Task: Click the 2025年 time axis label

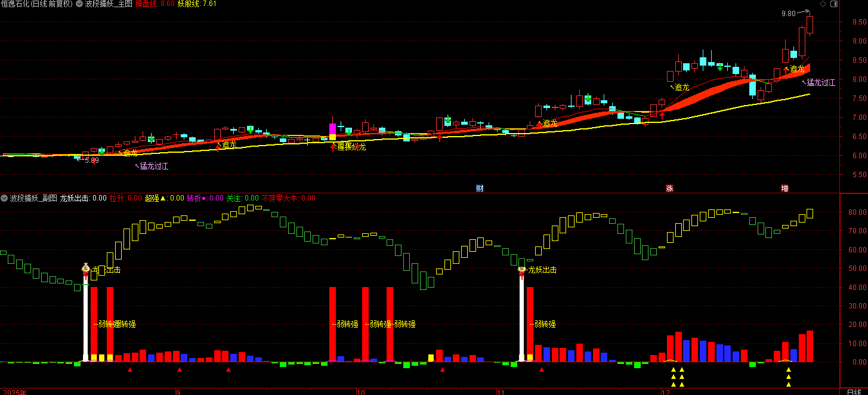Action: coord(16,393)
